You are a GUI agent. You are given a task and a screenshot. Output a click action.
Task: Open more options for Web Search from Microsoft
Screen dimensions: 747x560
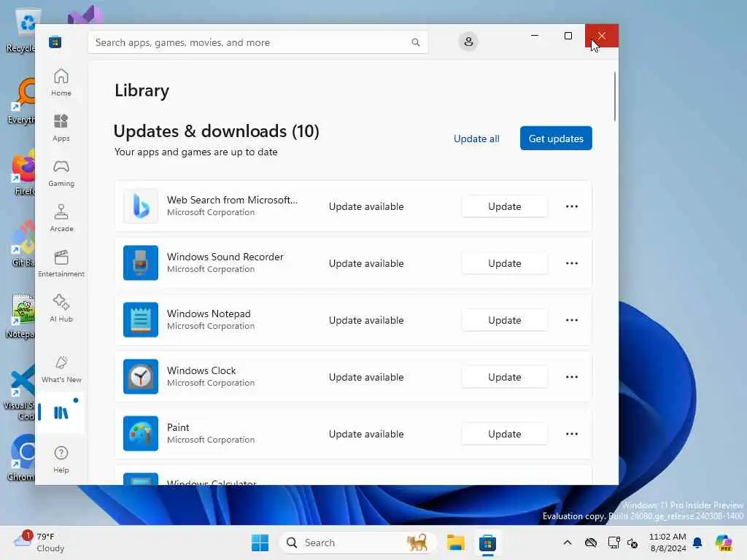(572, 206)
